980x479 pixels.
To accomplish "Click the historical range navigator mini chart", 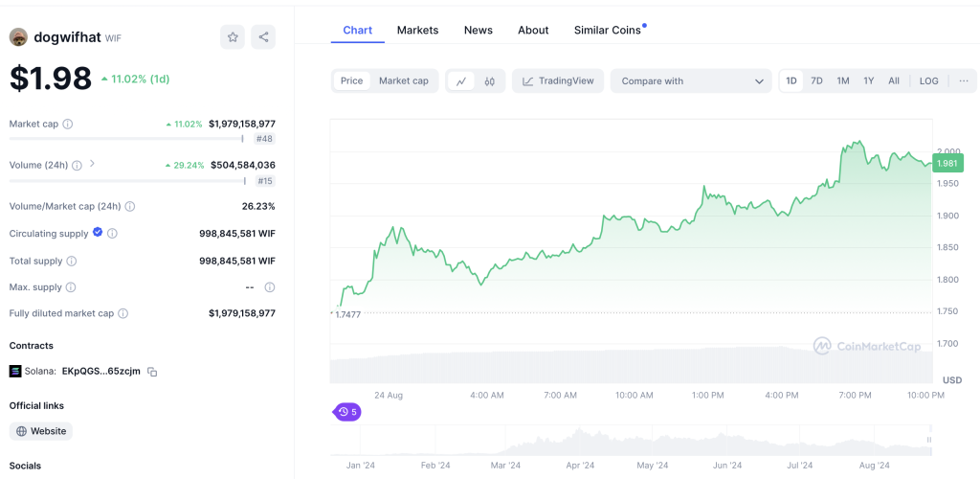I will [x=631, y=441].
